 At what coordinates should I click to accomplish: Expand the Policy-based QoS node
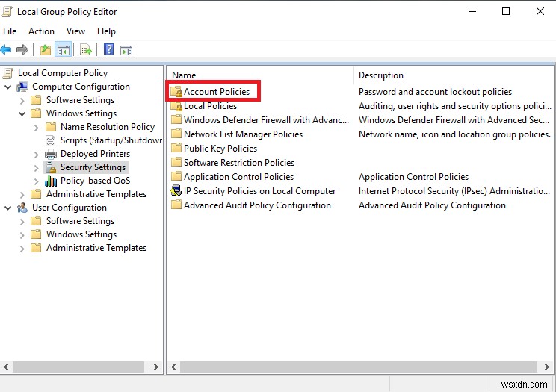tap(36, 181)
